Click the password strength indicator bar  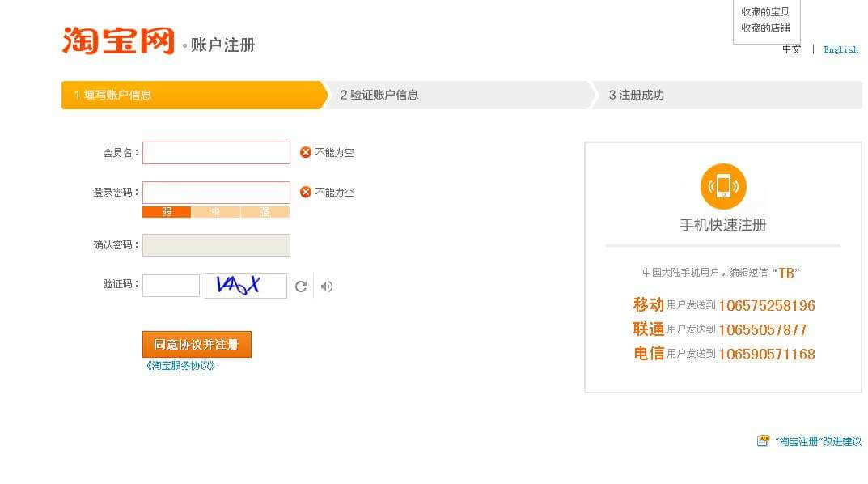[216, 212]
